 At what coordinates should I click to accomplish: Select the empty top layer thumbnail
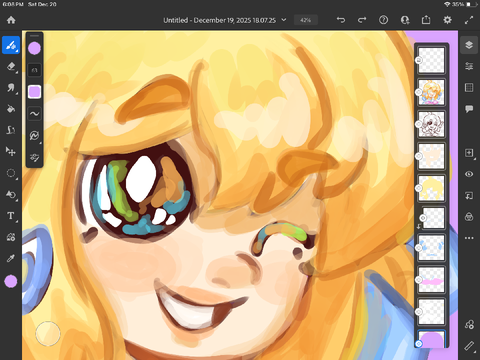pyautogui.click(x=431, y=60)
